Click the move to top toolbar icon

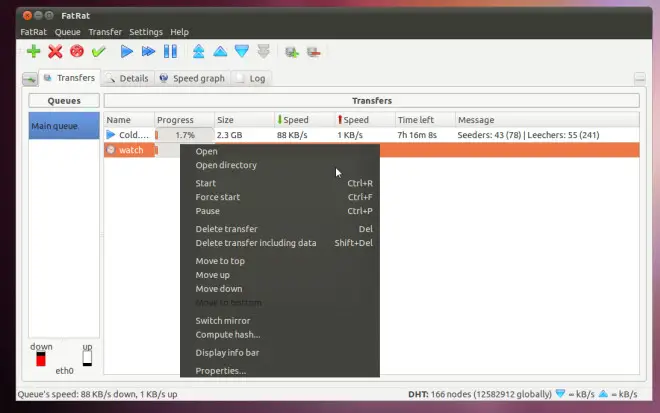coord(198,51)
